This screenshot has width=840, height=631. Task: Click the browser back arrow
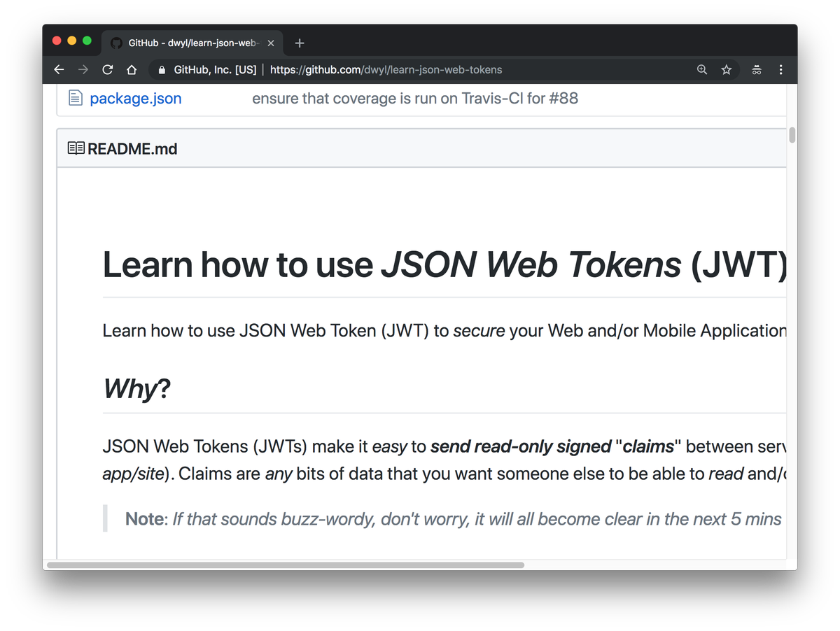click(x=59, y=69)
